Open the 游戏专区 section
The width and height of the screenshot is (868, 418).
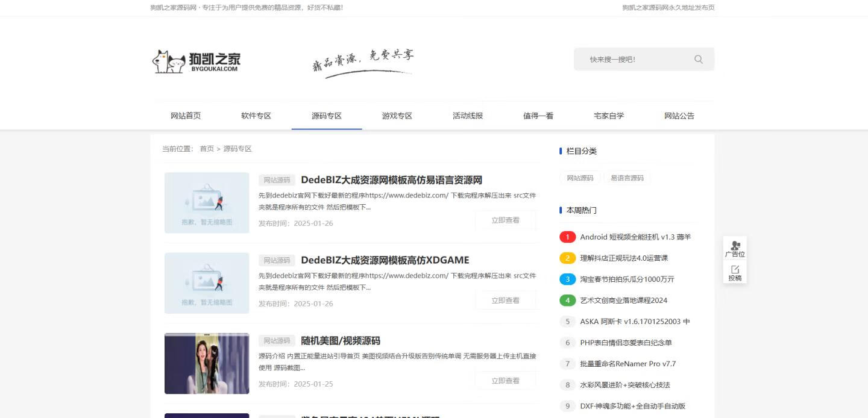[x=397, y=116]
